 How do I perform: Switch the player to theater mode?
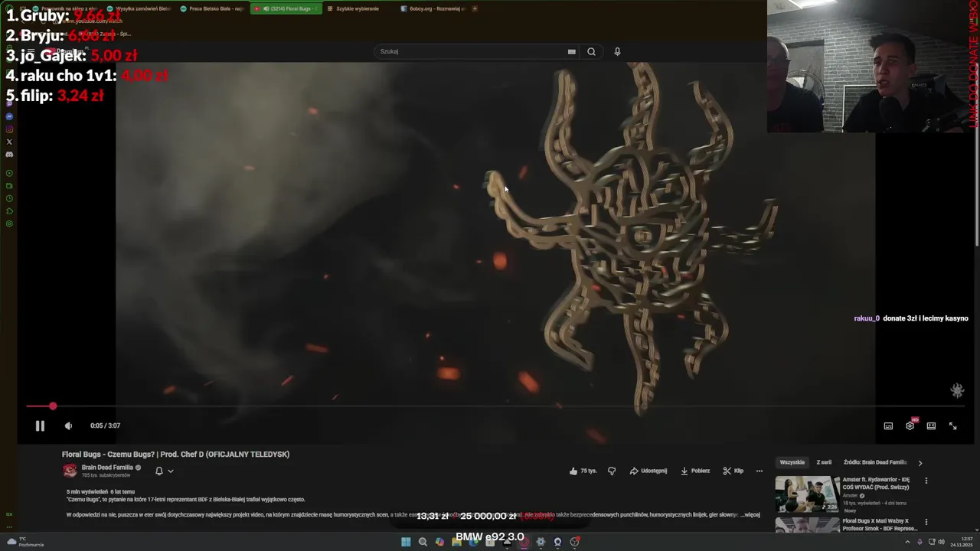pos(931,425)
